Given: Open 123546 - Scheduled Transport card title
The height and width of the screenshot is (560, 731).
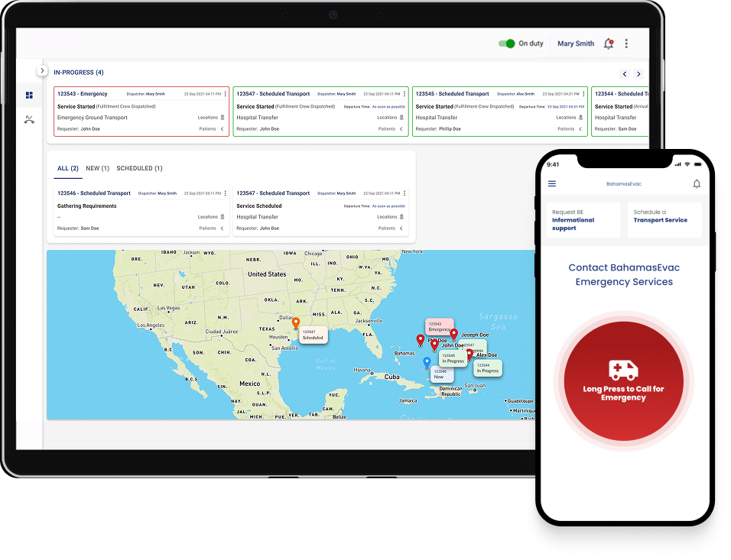Looking at the screenshot, I should 94,193.
